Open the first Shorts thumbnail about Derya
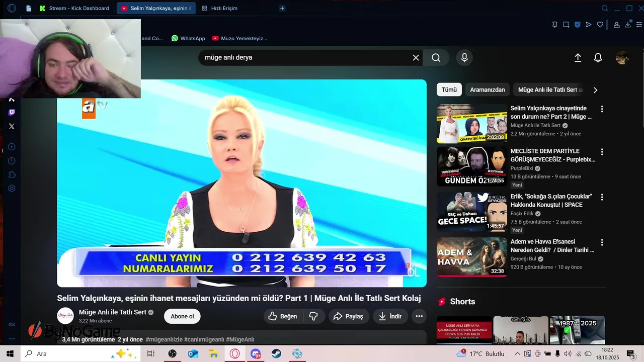644x362 pixels. (464, 330)
